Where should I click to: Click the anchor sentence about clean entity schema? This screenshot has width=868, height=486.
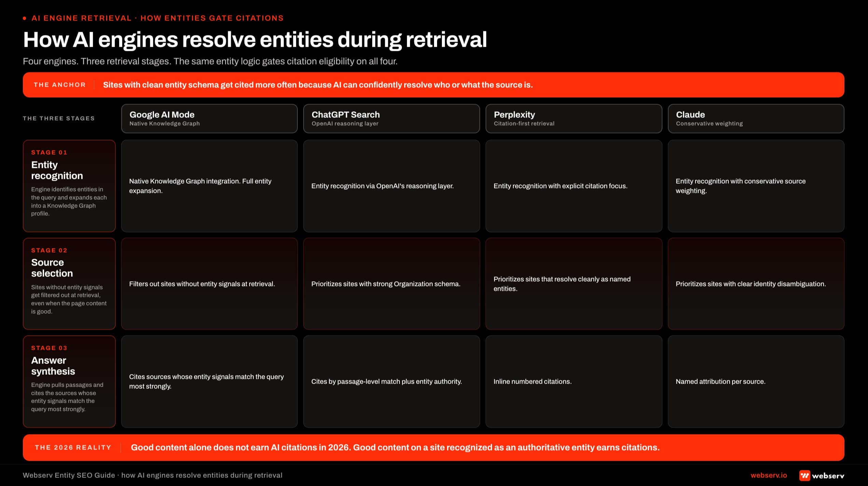coord(318,85)
